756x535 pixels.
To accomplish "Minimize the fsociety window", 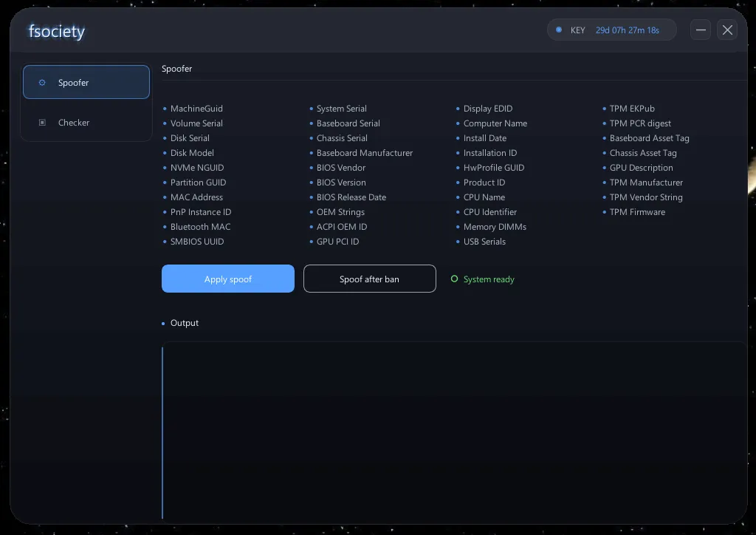I will coord(701,30).
